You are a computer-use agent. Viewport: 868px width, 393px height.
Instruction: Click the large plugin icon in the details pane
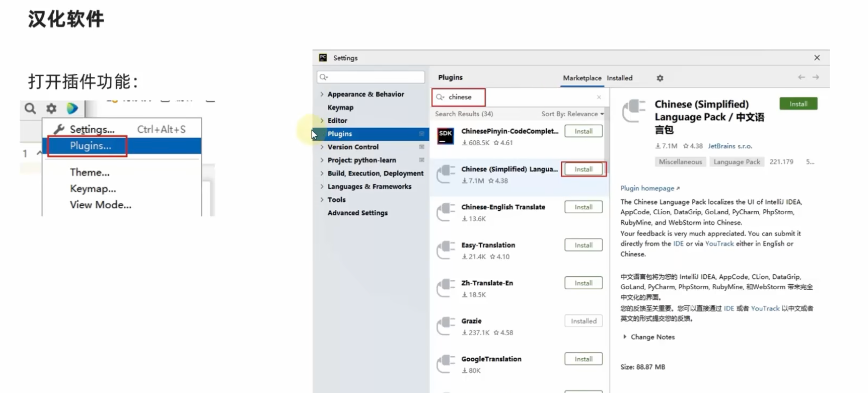[633, 110]
